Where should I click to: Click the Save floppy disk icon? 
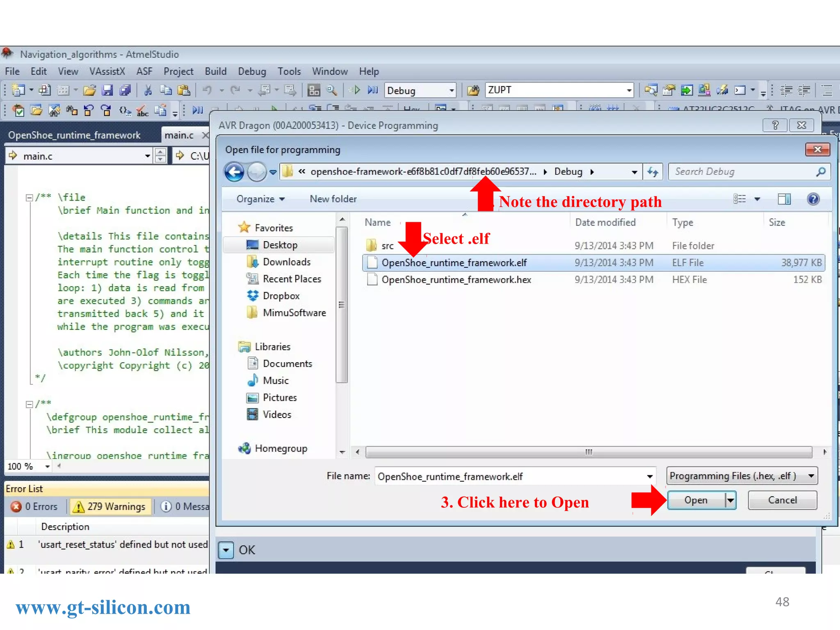point(107,90)
